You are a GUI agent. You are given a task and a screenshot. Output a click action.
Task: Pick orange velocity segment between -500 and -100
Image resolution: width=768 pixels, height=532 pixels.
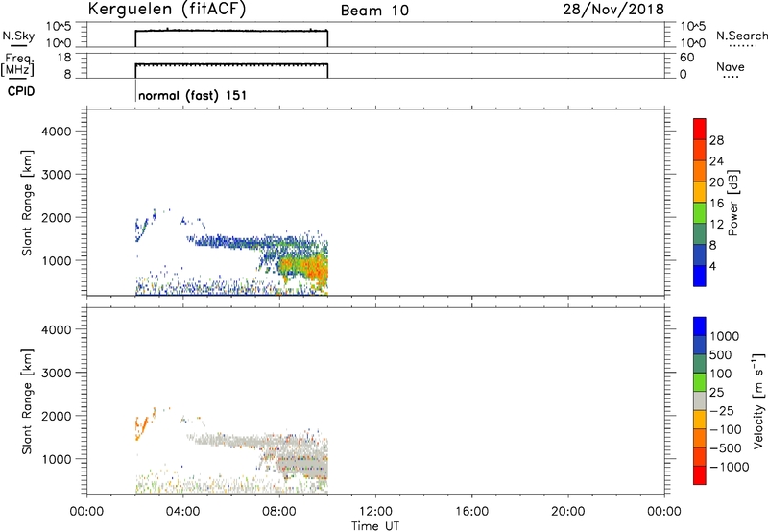point(700,438)
